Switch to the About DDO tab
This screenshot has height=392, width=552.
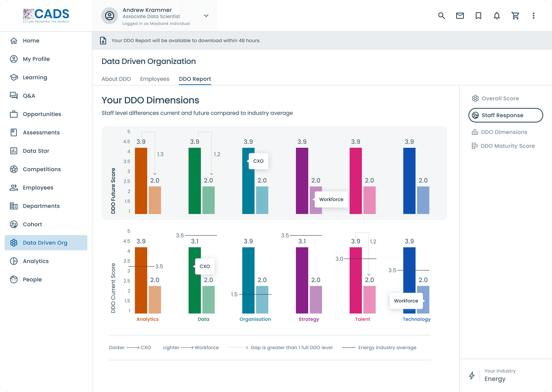[x=116, y=79]
